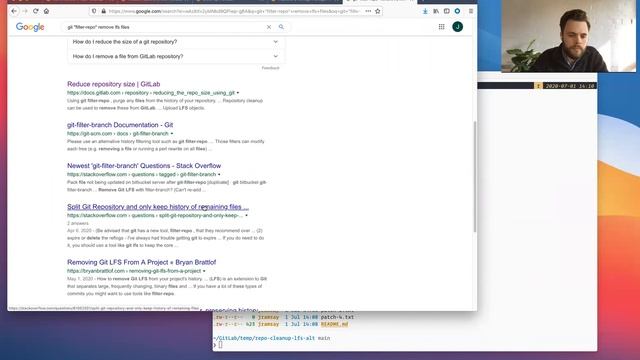This screenshot has width=640, height=360.
Task: Open the browser home page icon
Action: [x=46, y=11]
